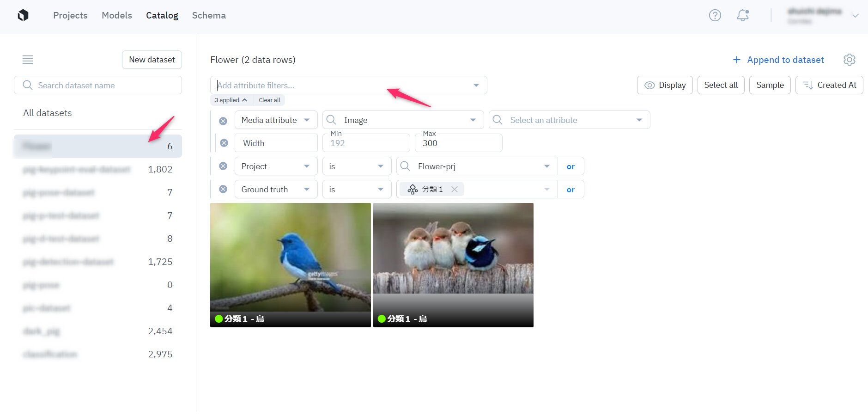Remove the Width filter row
This screenshot has height=417, width=868.
[x=224, y=143]
